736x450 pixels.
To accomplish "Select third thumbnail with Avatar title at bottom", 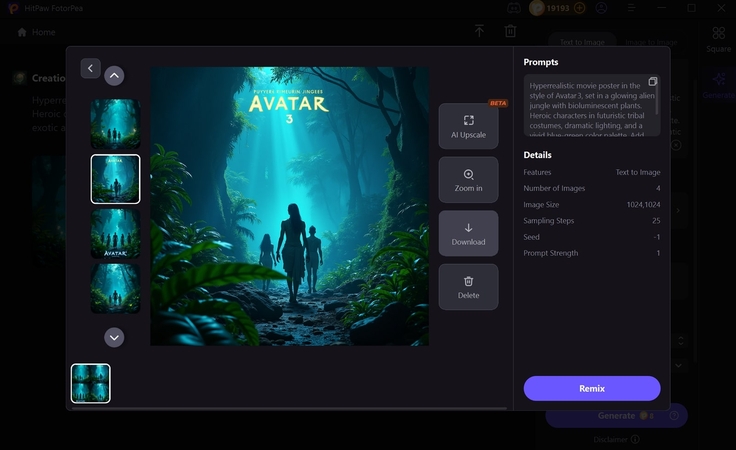I will click(115, 234).
